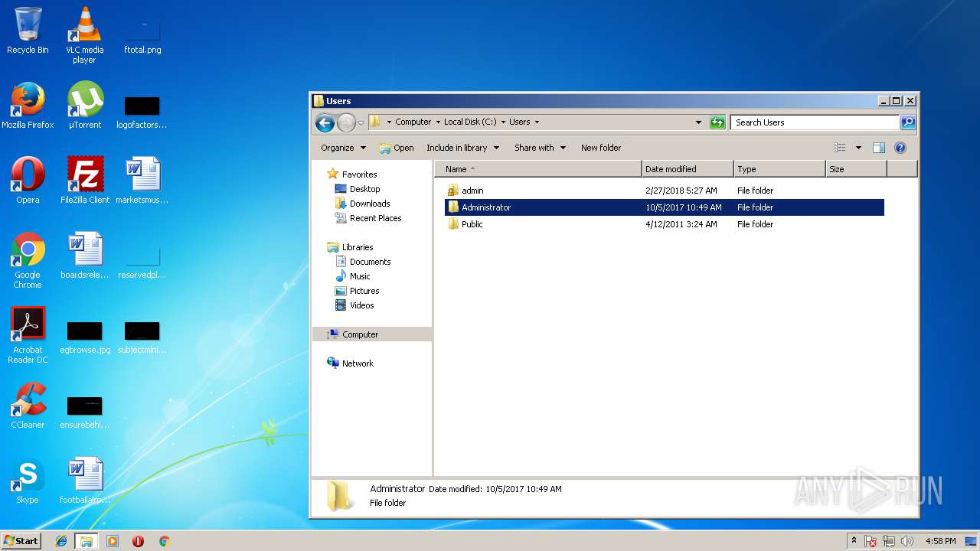Viewport: 980px width, 551px height.
Task: Click the Search Users input field
Action: (815, 122)
